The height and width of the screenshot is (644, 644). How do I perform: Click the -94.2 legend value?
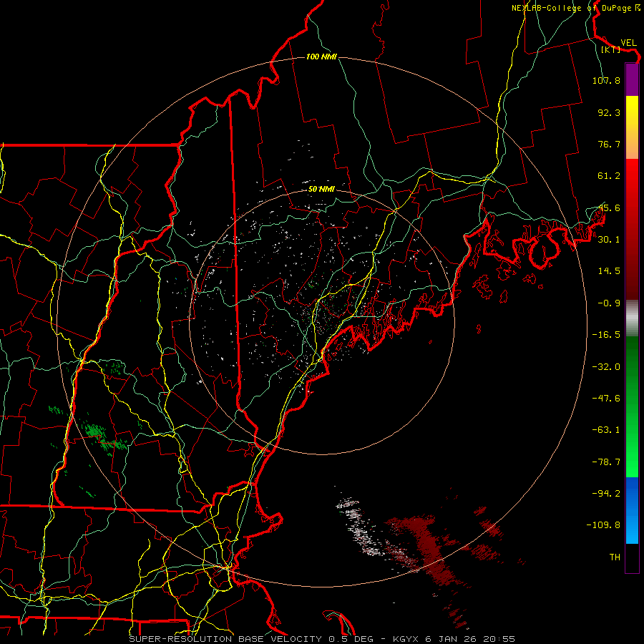[606, 494]
